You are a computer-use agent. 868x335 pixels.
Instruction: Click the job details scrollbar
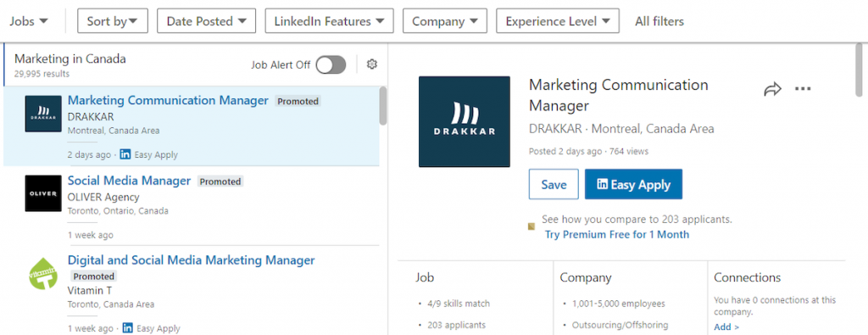(x=859, y=70)
